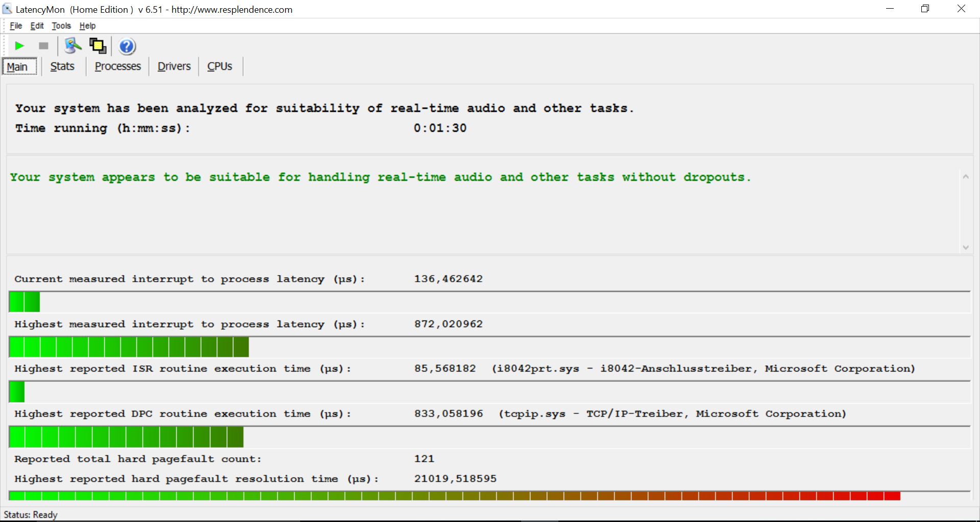Close the LatencyMon window
The width and height of the screenshot is (980, 522).
pyautogui.click(x=961, y=9)
